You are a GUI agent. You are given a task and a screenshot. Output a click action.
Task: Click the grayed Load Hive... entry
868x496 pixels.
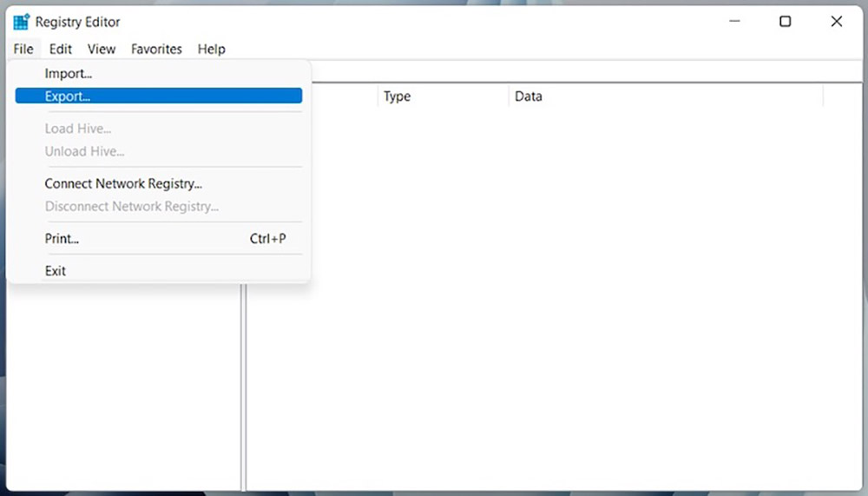[159, 129]
